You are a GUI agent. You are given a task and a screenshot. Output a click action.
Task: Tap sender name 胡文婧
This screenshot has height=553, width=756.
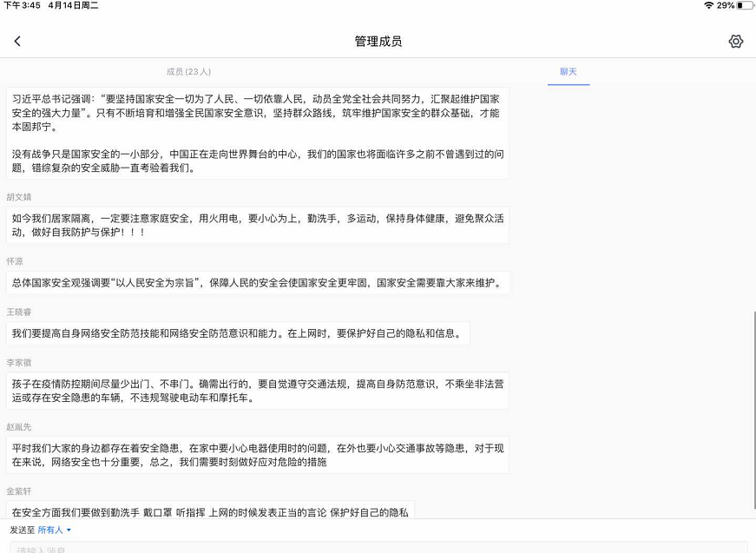tap(19, 197)
